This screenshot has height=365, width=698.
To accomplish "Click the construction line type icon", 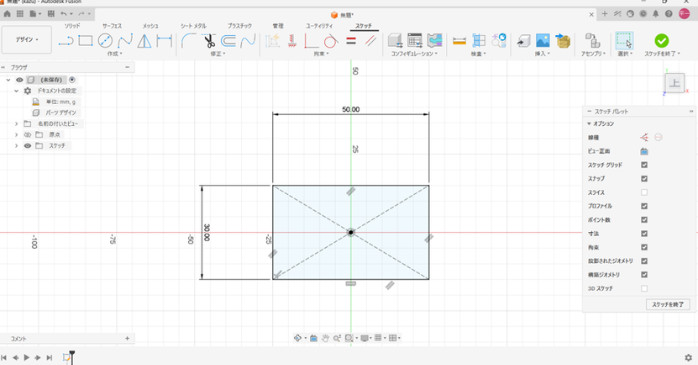I will [644, 138].
